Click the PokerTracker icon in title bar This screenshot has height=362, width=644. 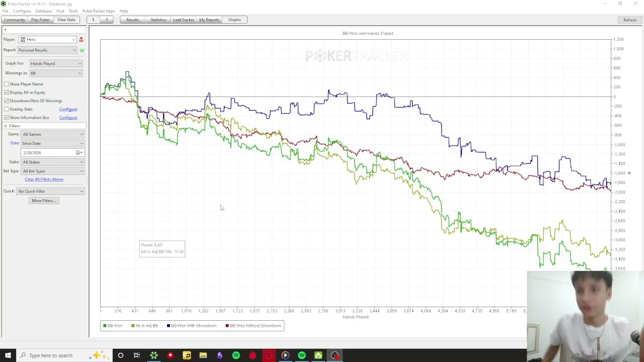[4, 4]
